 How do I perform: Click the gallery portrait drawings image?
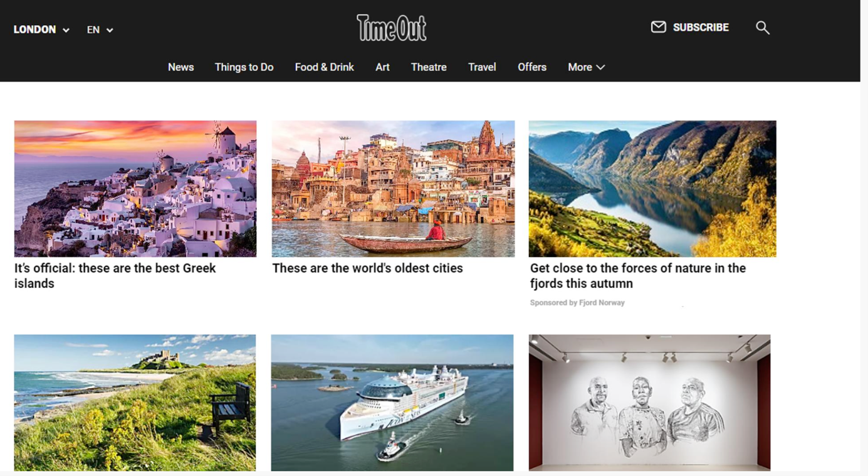pyautogui.click(x=649, y=403)
